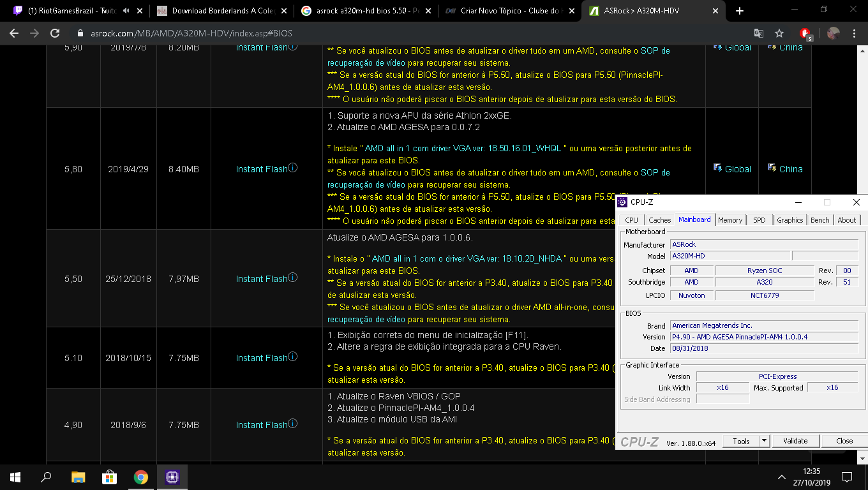Open Instant Flash link for BIOS 5,50
The height and width of the screenshot is (490, 868).
click(x=262, y=279)
